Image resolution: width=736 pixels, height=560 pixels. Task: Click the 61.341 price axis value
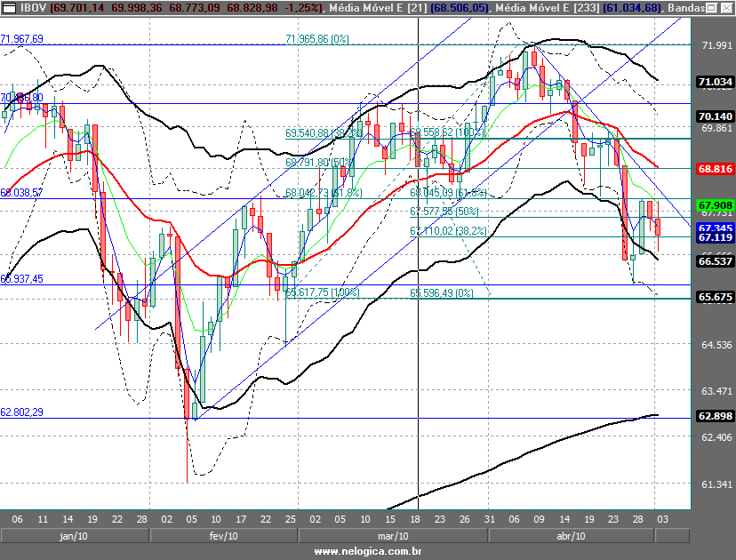pyautogui.click(x=716, y=484)
